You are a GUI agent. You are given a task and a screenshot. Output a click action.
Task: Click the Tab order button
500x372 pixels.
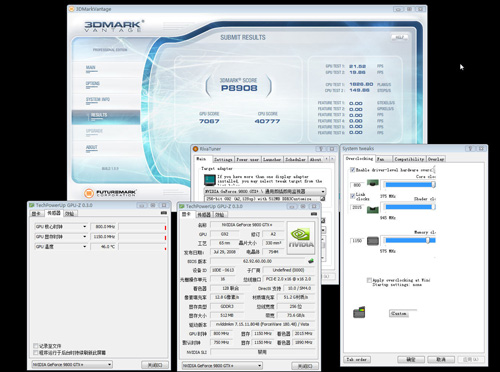pos(357,360)
